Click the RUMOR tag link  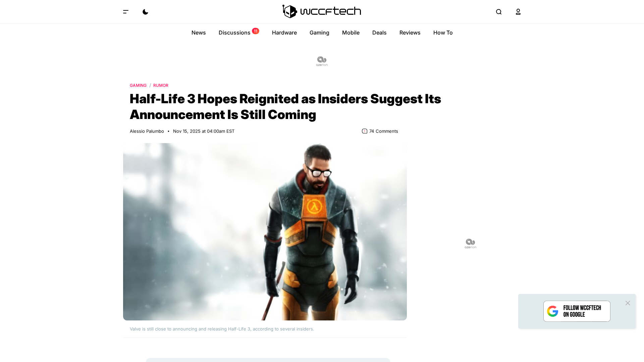coord(161,85)
